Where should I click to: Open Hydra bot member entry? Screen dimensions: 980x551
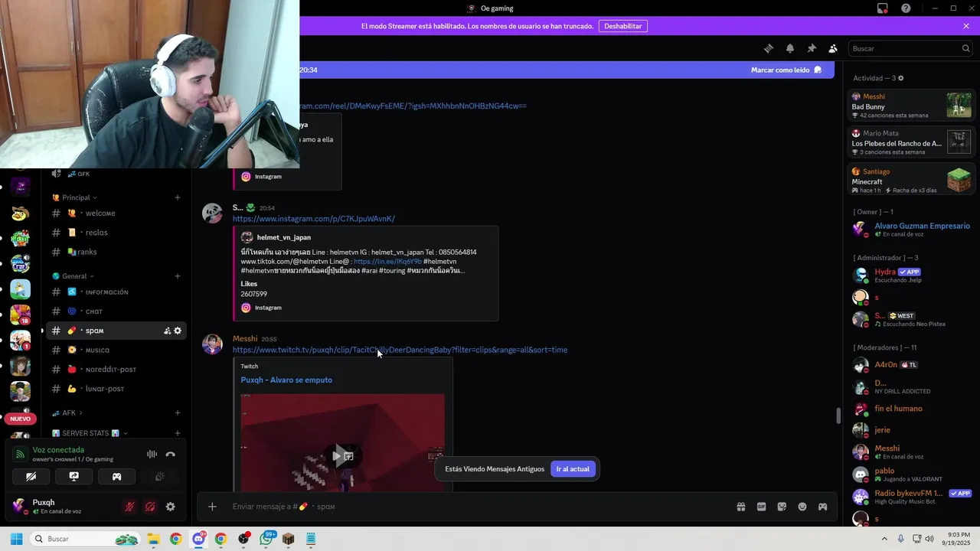pos(911,275)
